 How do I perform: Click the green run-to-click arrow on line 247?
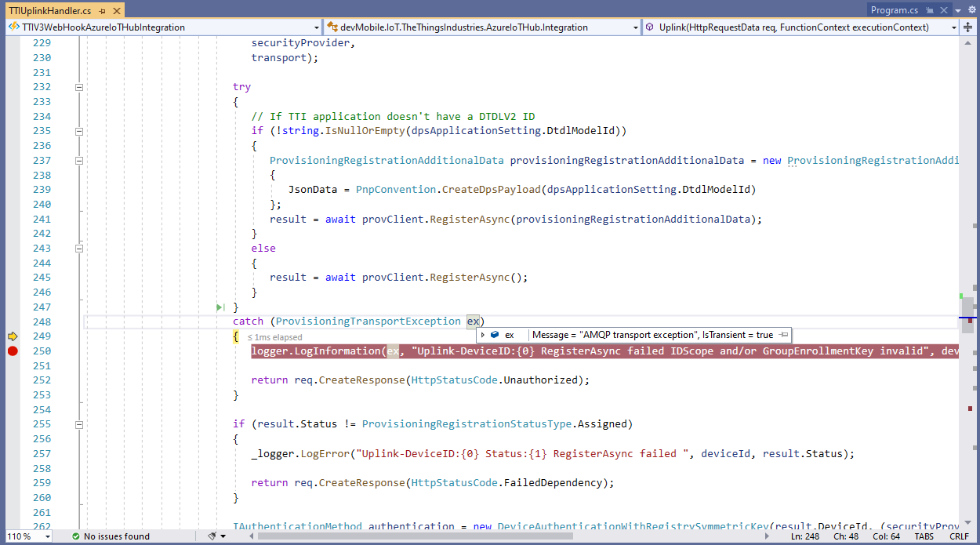(221, 307)
